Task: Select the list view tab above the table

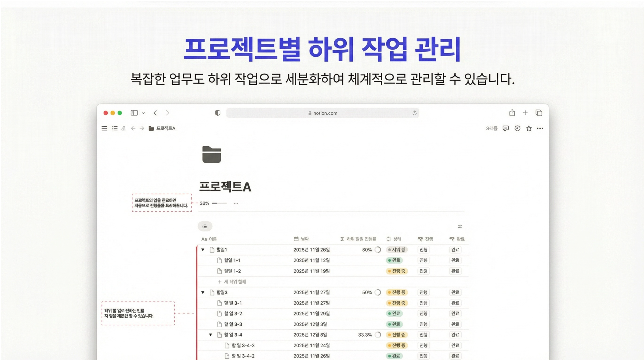Action: [205, 226]
